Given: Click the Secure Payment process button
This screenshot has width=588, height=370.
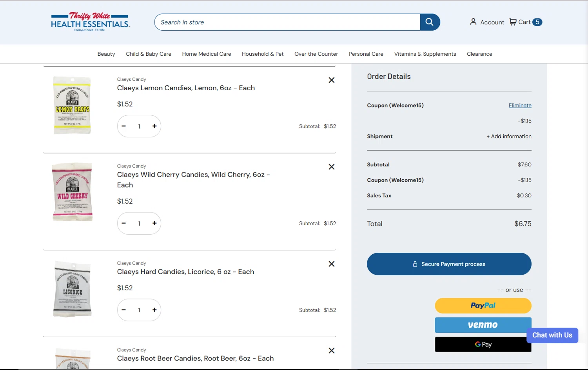Looking at the screenshot, I should point(449,264).
